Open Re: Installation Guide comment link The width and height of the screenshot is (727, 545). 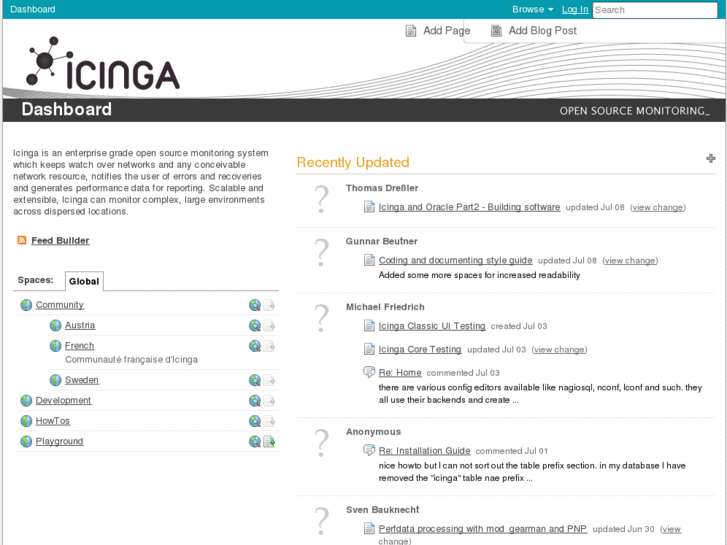(424, 450)
